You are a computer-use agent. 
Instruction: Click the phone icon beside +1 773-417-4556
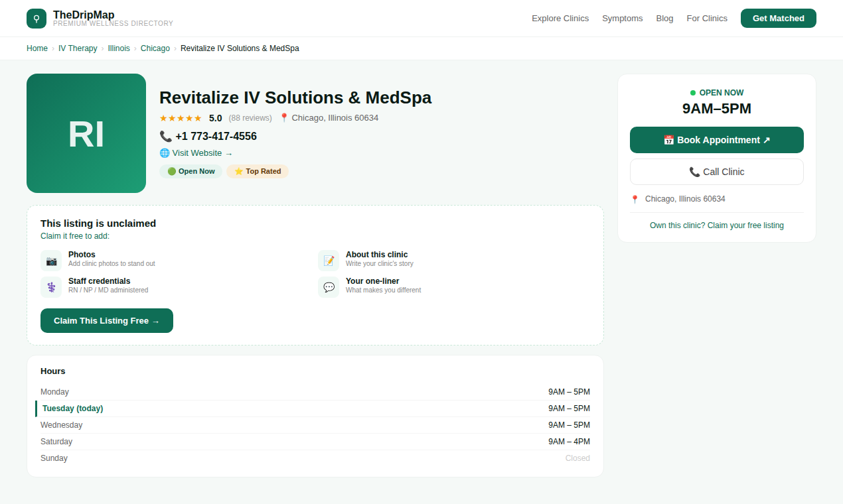tap(165, 136)
